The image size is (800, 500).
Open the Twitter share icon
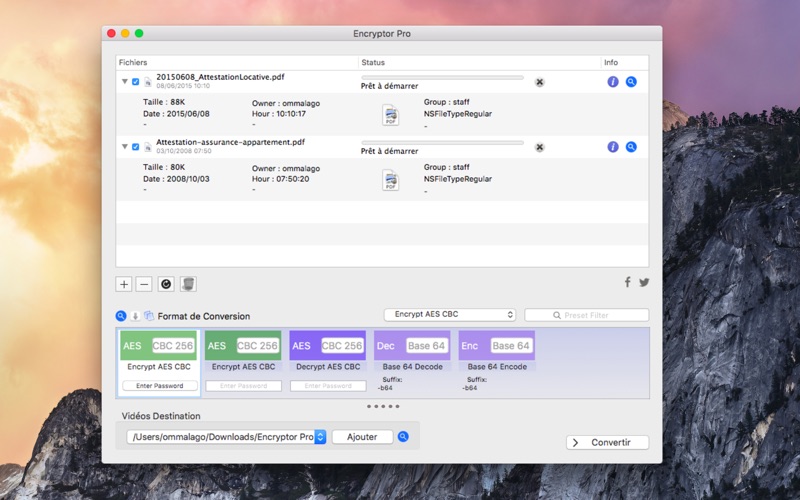(644, 282)
